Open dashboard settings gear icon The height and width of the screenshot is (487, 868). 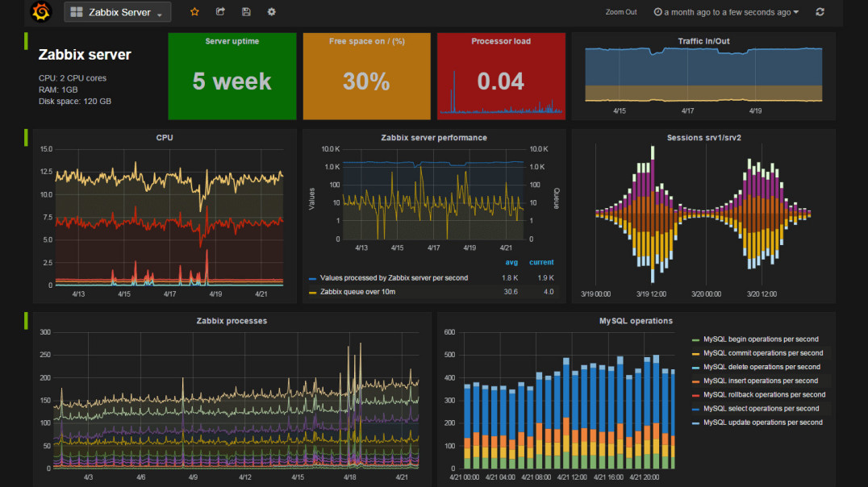[x=271, y=11]
